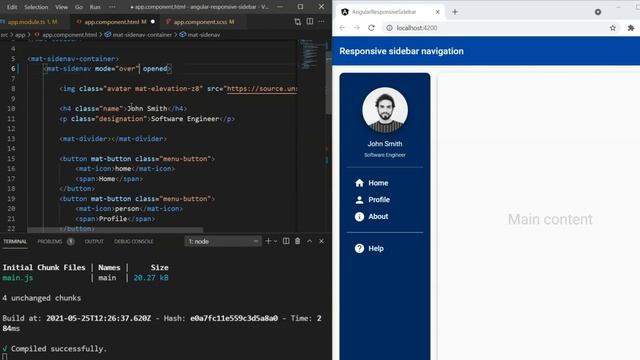Click the editor horizontal scrollbar
The image size is (640, 360).
(x=115, y=230)
